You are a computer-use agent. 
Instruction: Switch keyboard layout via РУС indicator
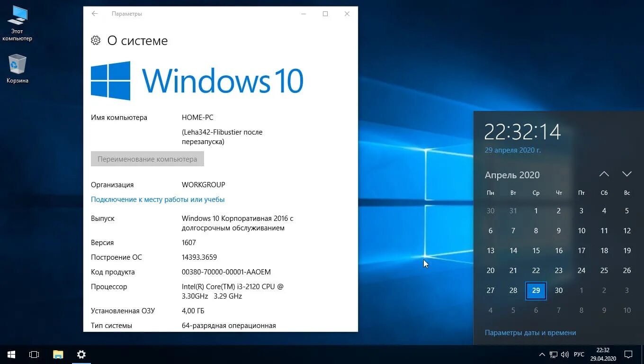(x=579, y=354)
